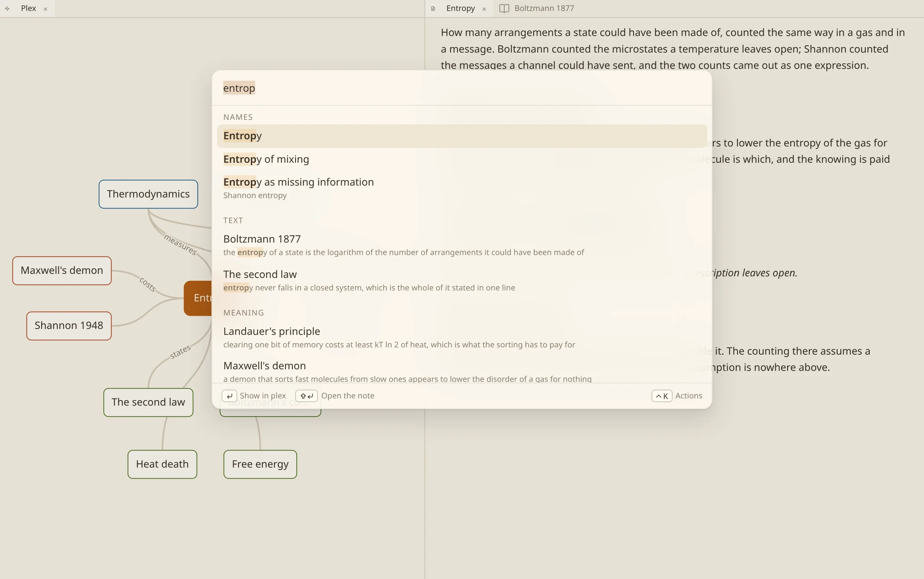Select 'Entropy as missing information' result
The image size is (924, 579).
[x=461, y=188]
